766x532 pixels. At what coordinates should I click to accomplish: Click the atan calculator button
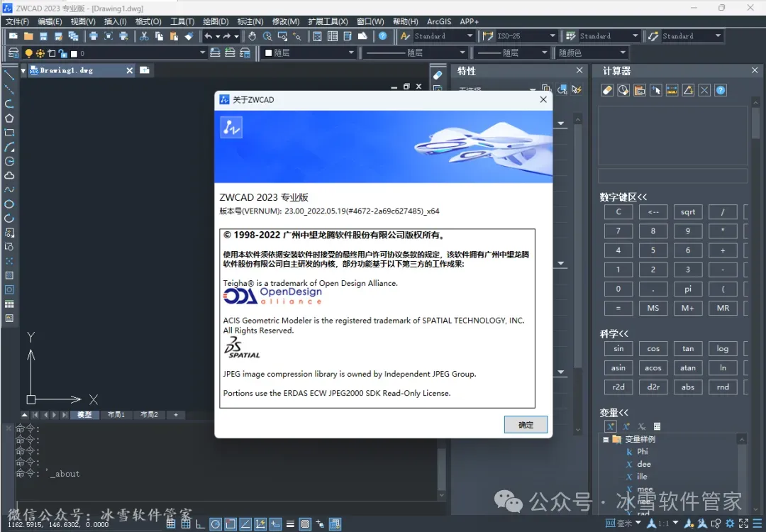click(687, 368)
